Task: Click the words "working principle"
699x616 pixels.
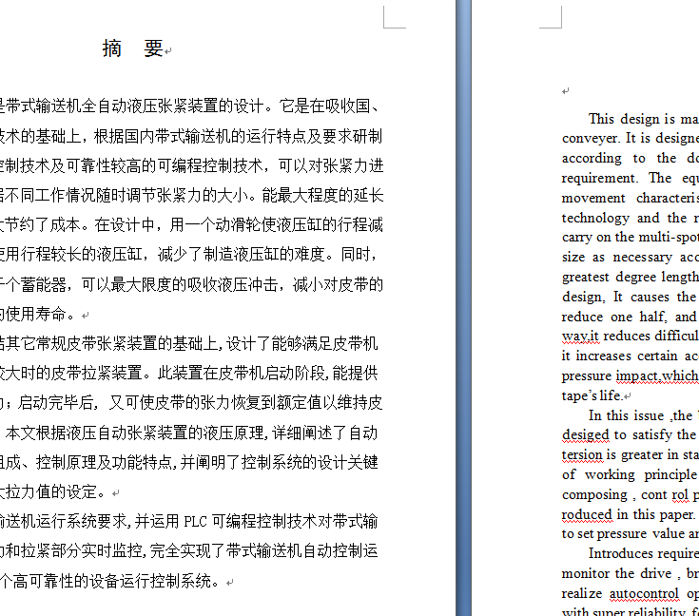Action: (642, 475)
